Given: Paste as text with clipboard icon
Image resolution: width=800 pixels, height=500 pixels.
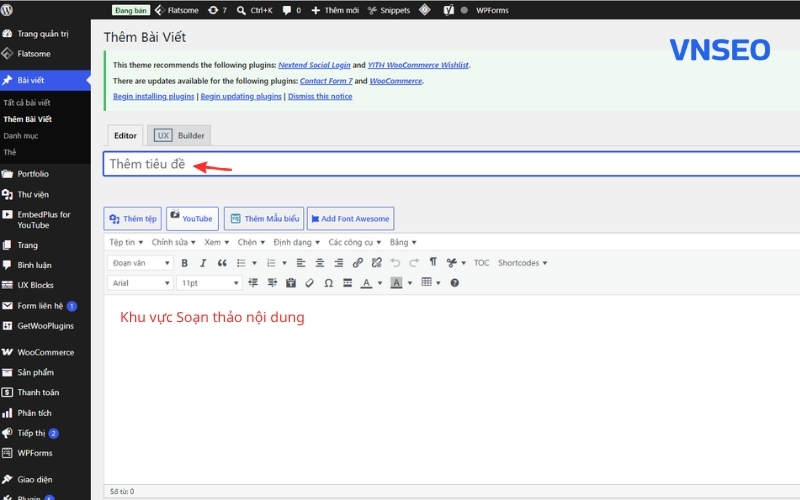Looking at the screenshot, I should [x=291, y=283].
